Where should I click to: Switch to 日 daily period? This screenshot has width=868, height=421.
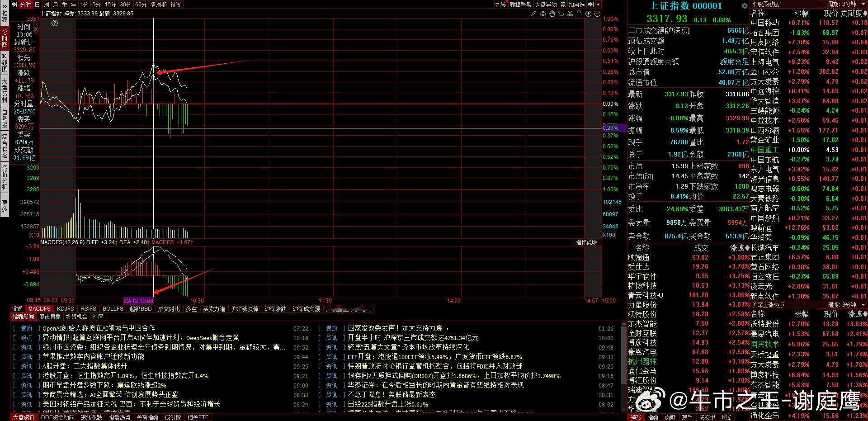pos(38,5)
